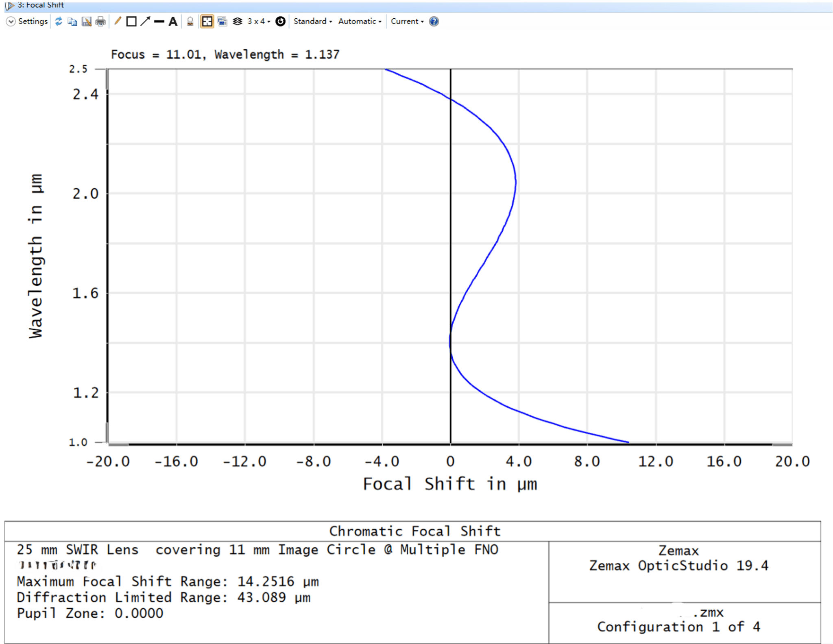Open the Standard dropdown menu
This screenshot has width=833, height=644.
tap(312, 22)
